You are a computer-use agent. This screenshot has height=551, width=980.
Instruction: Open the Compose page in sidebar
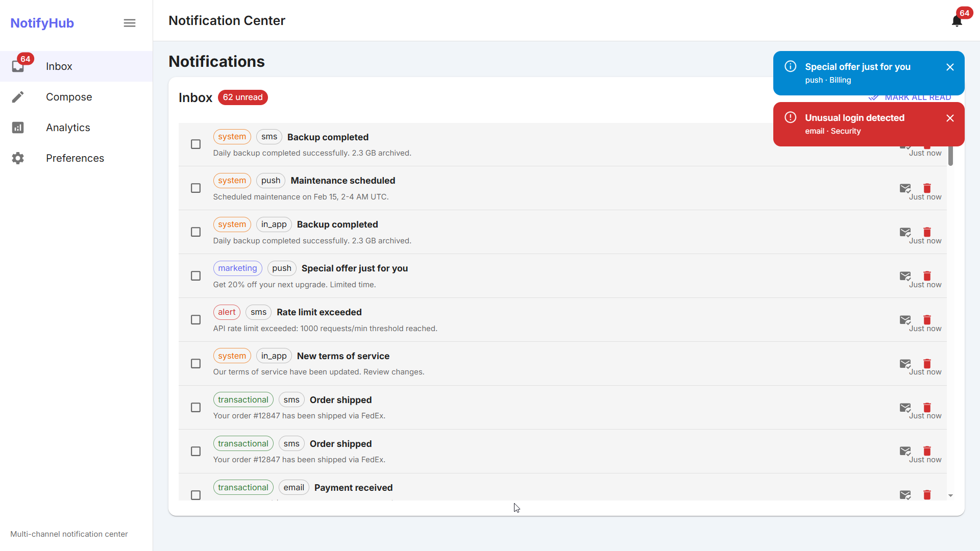point(69,97)
